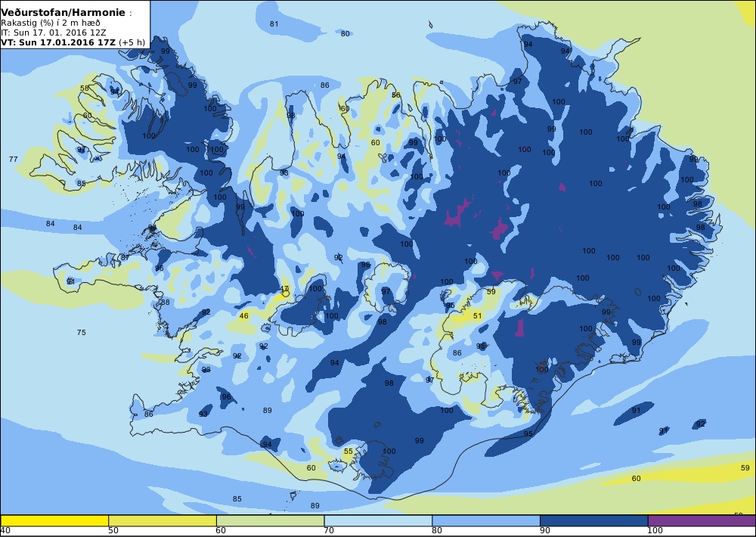Click the 'Rakastig (%) í 2 m hæð' line
This screenshot has height=537, width=756.
click(51, 23)
